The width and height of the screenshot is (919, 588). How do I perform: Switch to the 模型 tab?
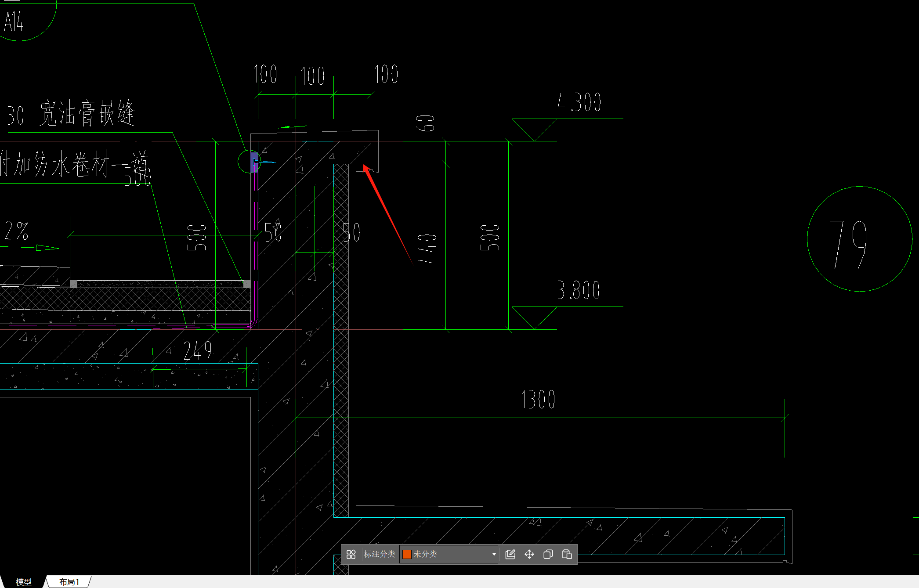[23, 582]
